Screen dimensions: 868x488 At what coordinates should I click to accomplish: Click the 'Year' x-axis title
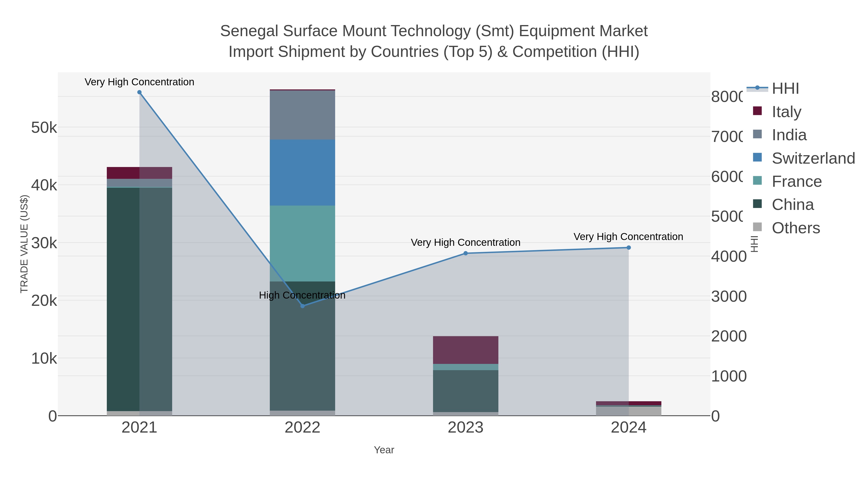(x=384, y=450)
